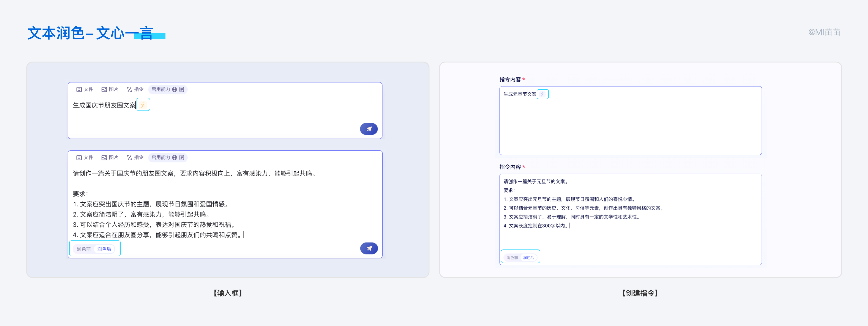Viewport: 868px width, 326px height.
Task: Click the 图片 image button in lower input box
Action: (110, 158)
